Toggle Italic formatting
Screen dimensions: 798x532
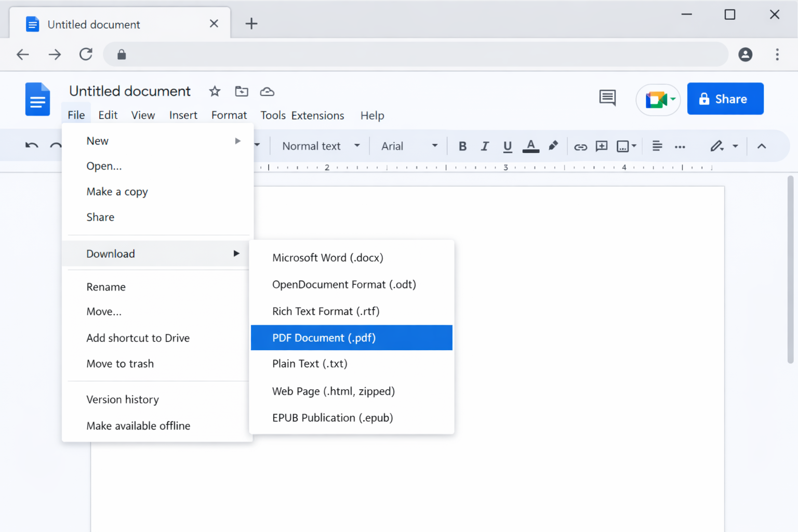(x=485, y=147)
